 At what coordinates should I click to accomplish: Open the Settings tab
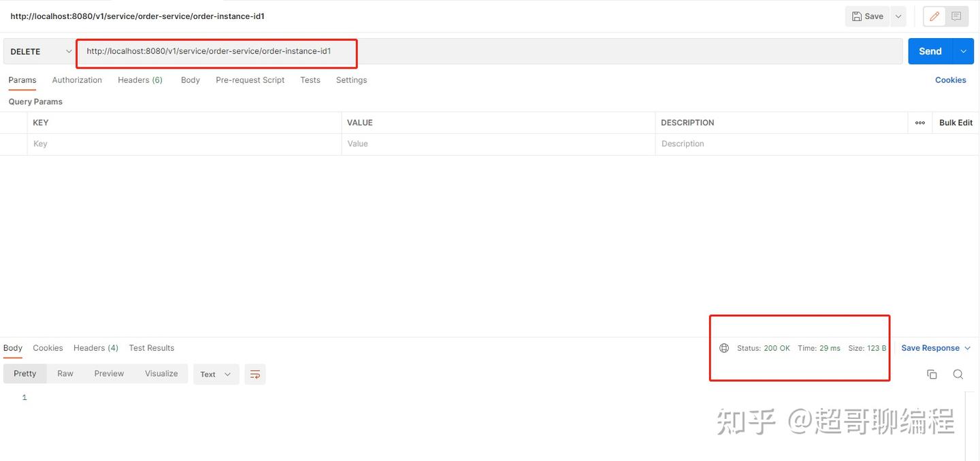pyautogui.click(x=351, y=80)
